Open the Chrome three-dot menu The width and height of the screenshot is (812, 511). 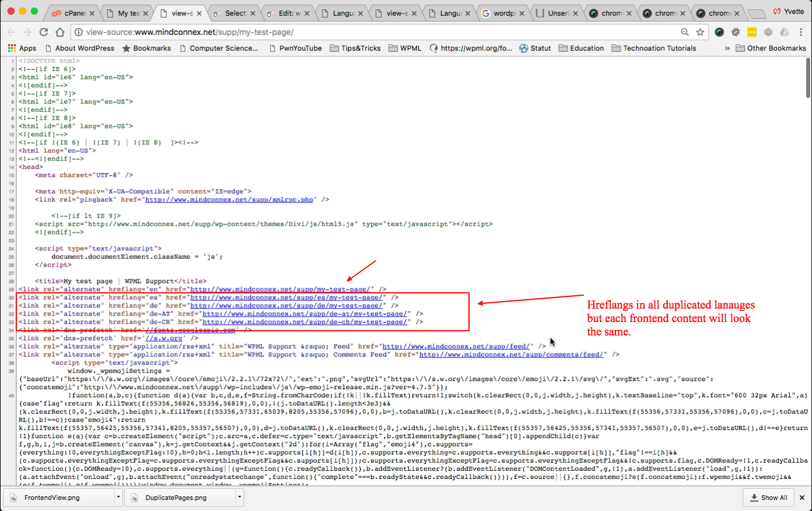click(x=801, y=32)
